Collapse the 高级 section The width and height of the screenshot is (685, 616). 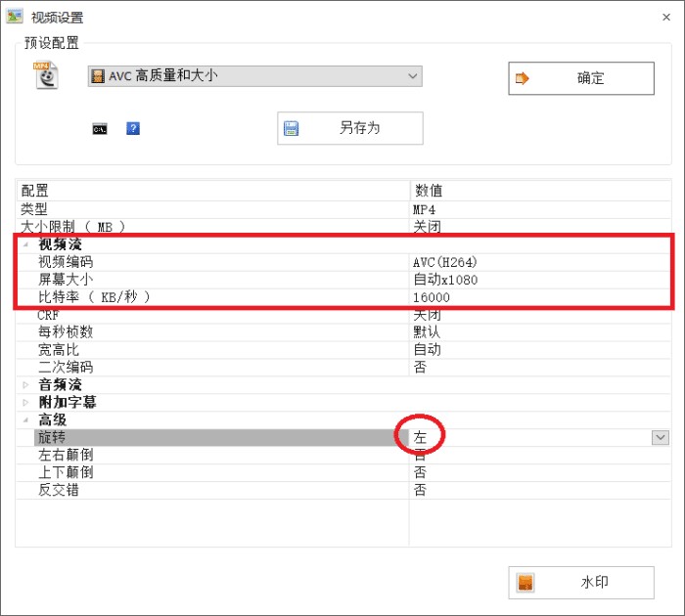26,420
